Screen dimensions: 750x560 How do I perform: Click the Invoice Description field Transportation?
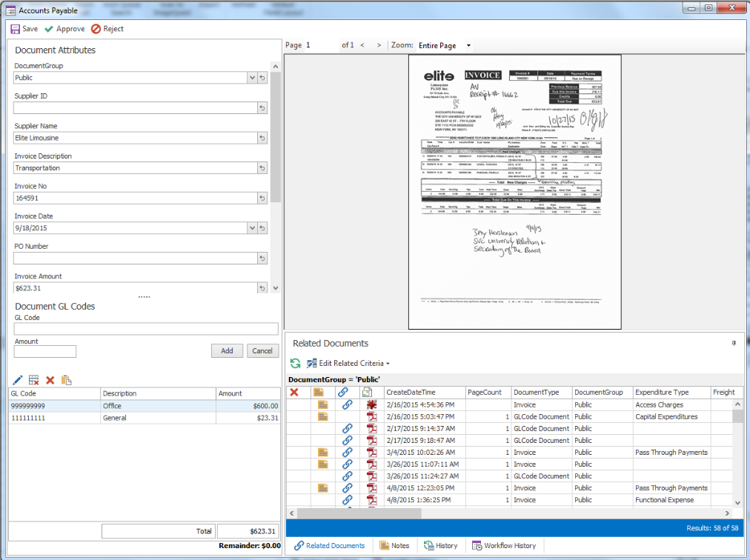pyautogui.click(x=136, y=168)
